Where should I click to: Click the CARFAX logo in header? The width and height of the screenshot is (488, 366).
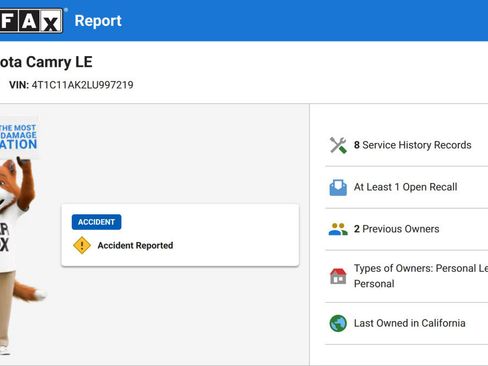[31, 21]
